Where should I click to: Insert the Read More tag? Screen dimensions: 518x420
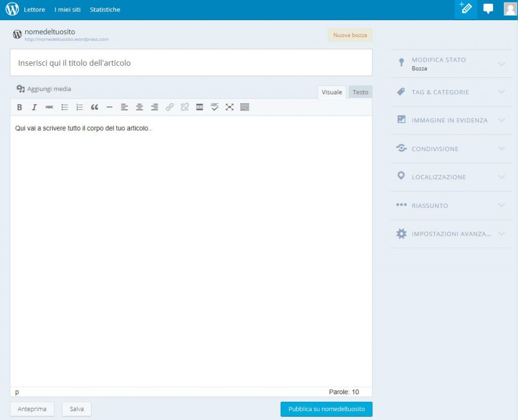pos(199,107)
